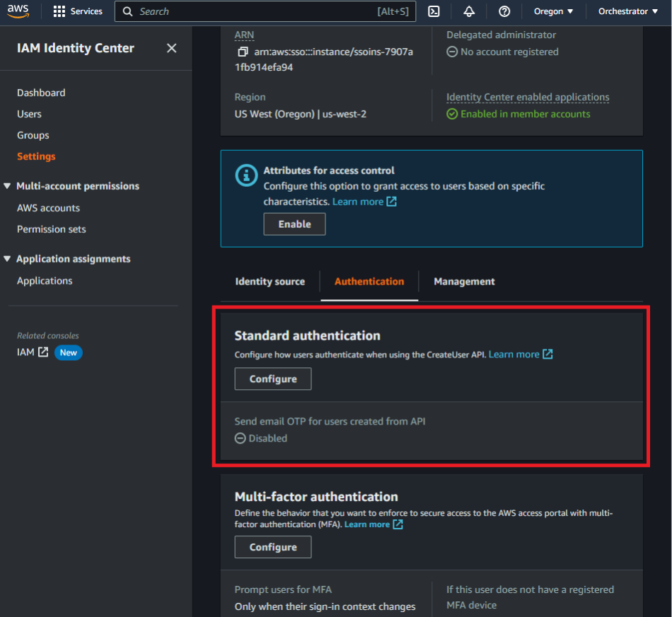Switch to the Management tab

point(464,282)
